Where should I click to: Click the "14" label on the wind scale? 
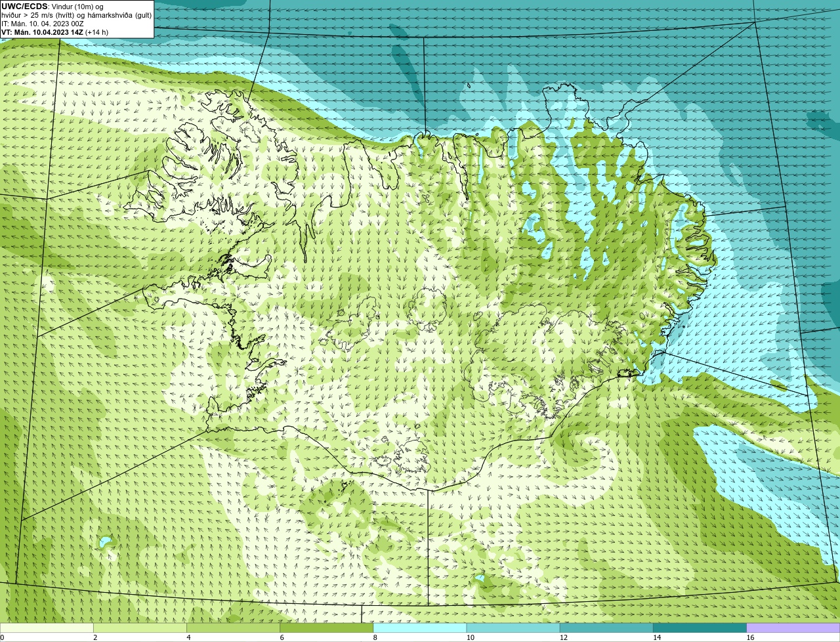pos(657,637)
